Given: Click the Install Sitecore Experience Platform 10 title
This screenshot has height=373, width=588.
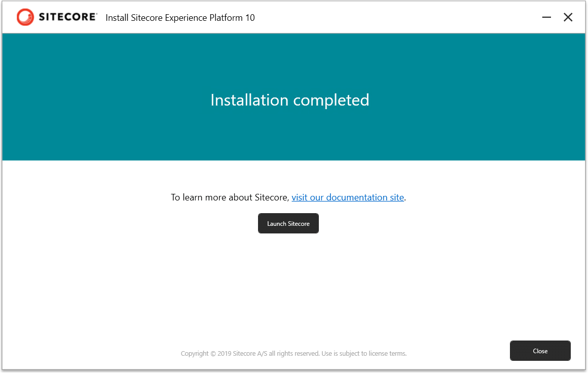Looking at the screenshot, I should 180,17.
